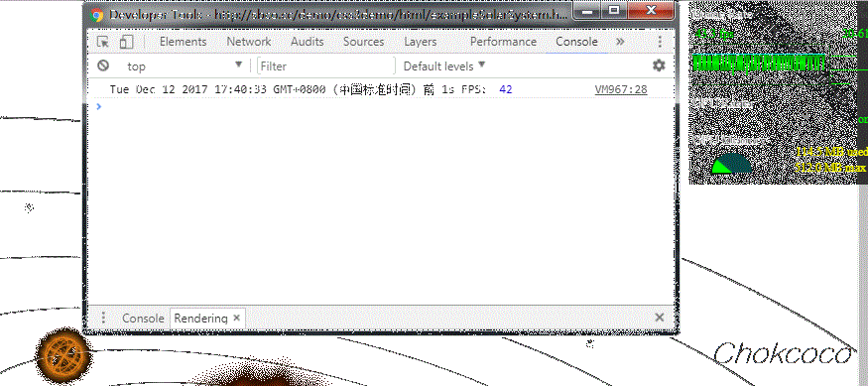Open the drawer three-dot menu beside Console
868x386 pixels.
[103, 318]
